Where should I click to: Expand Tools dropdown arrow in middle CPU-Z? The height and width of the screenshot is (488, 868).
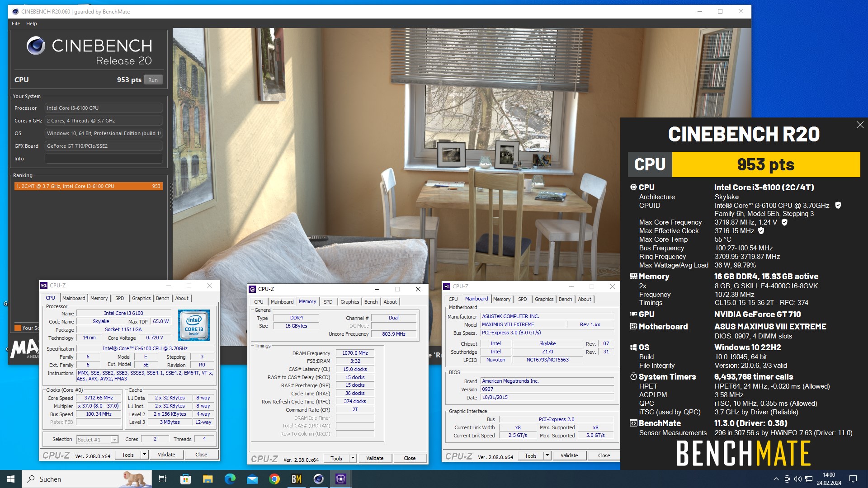point(353,458)
